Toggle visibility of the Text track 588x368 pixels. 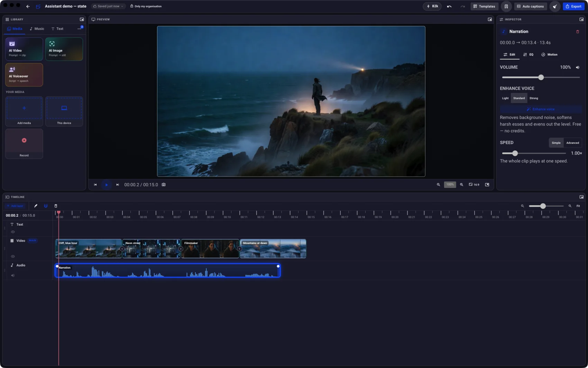pyautogui.click(x=13, y=232)
